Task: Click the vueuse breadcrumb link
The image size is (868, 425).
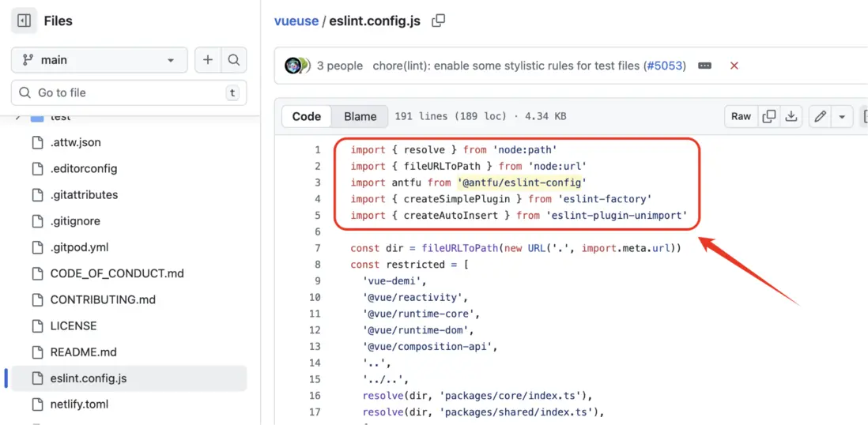Action: point(296,21)
